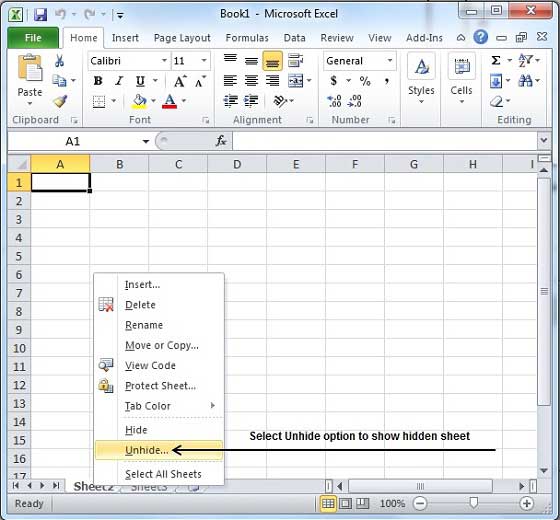560x520 pixels.
Task: Click the Merge and Center icon
Action: coord(296,81)
